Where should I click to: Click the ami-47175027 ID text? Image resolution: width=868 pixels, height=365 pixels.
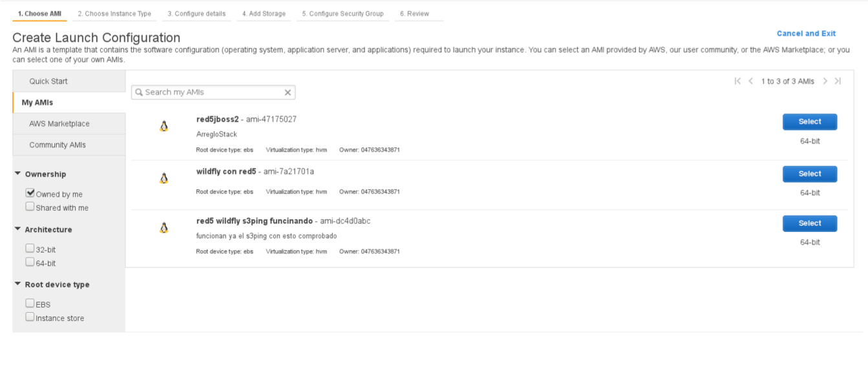[271, 119]
